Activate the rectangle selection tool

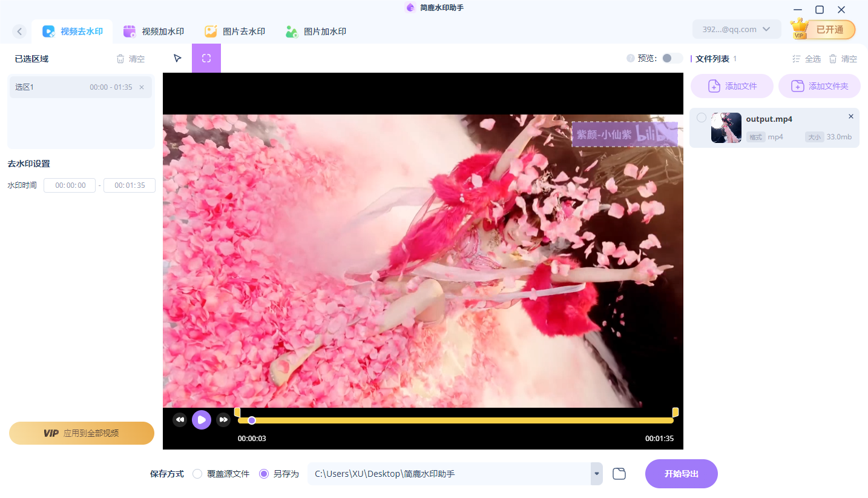[x=206, y=58]
